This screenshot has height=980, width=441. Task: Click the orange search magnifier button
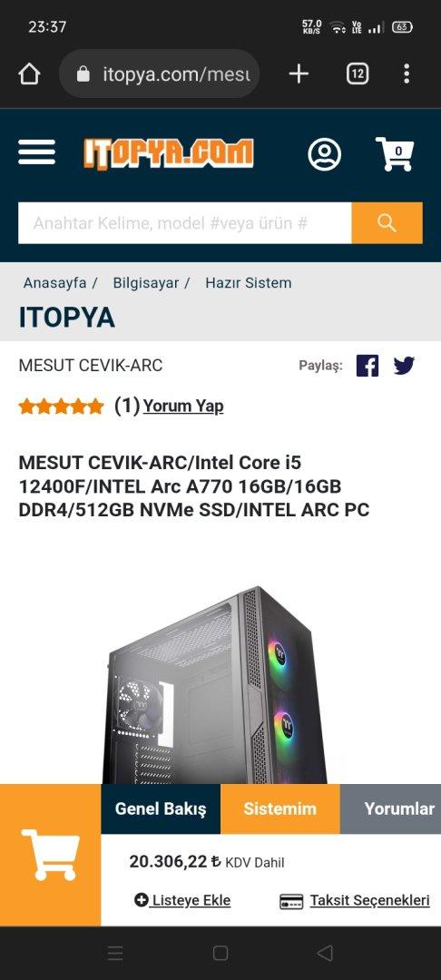tap(387, 223)
